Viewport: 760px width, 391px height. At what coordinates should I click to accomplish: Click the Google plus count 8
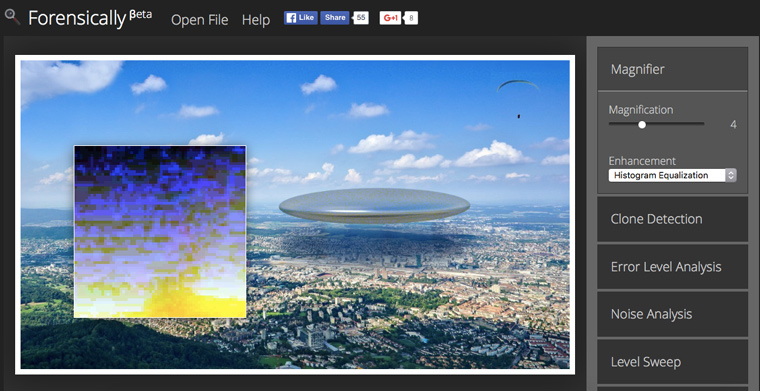click(411, 18)
